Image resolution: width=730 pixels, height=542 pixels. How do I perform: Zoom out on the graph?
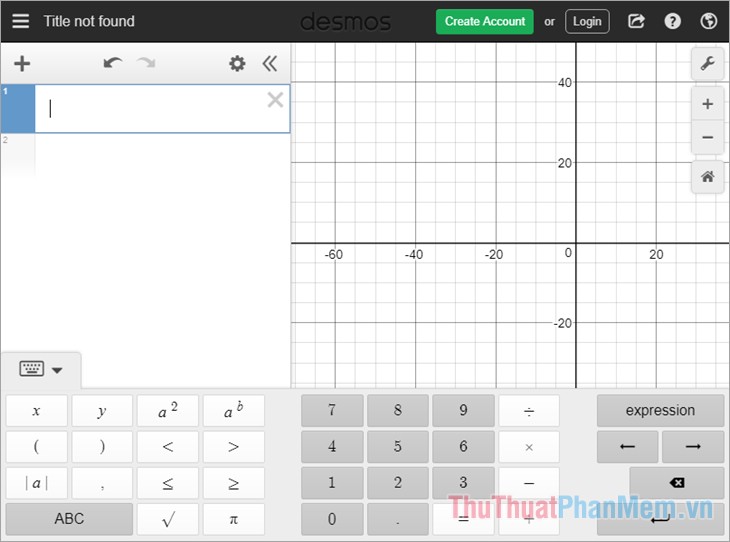point(707,137)
